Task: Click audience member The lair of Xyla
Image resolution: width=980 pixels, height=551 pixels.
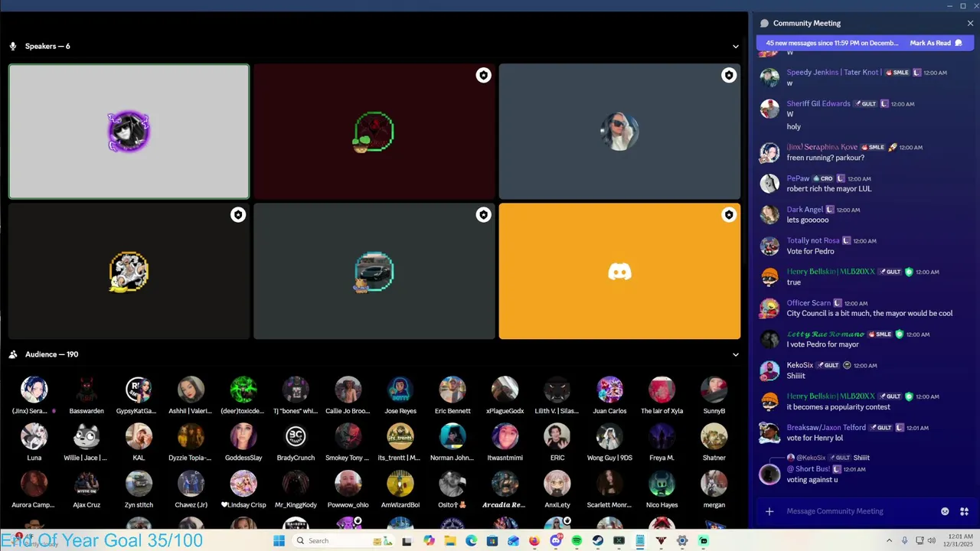Action: coord(662,396)
